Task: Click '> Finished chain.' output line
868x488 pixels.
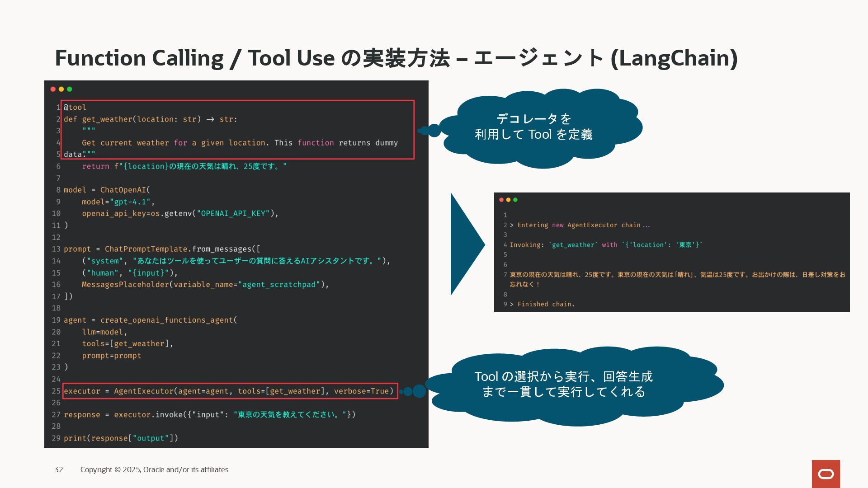Action: (x=542, y=304)
